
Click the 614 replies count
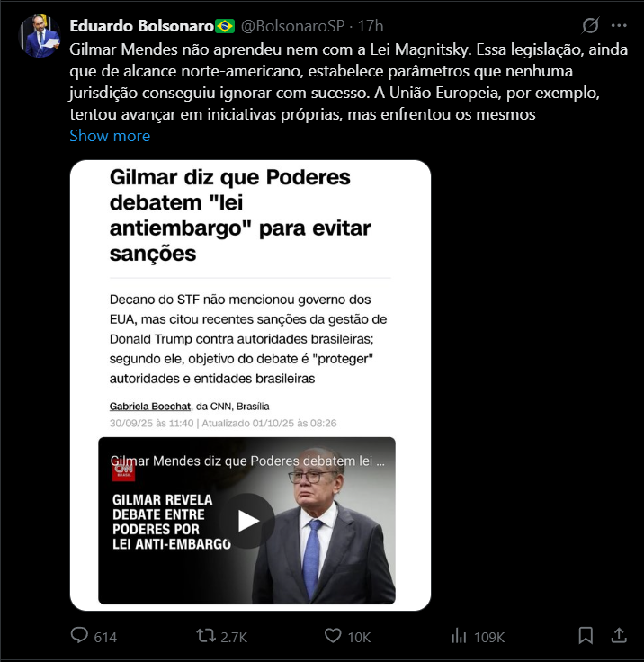105,637
